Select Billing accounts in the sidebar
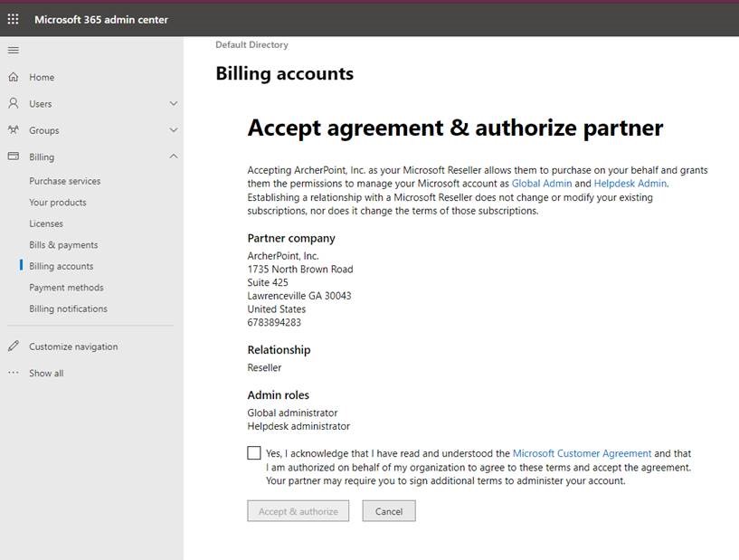Screen dimensions: 739x560 click(x=62, y=266)
